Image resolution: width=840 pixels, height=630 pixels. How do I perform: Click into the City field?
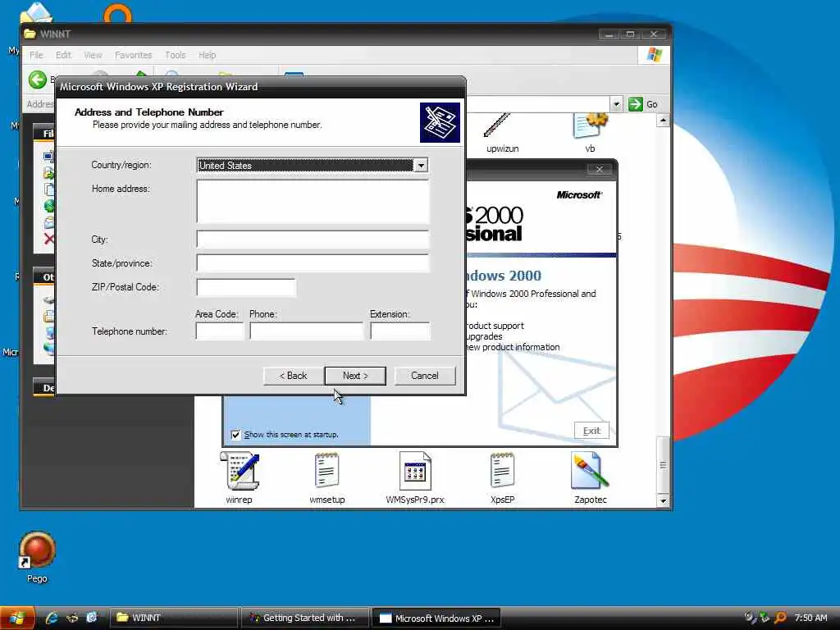[x=313, y=239]
